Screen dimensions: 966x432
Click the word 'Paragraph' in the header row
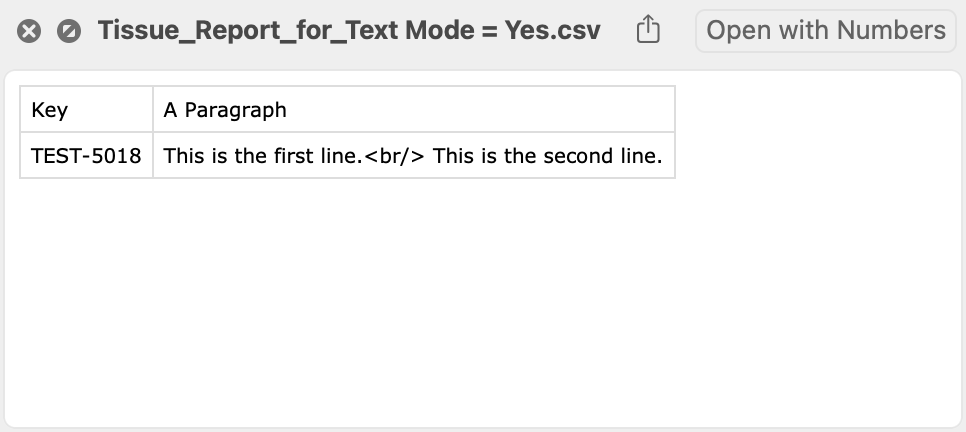pos(235,109)
